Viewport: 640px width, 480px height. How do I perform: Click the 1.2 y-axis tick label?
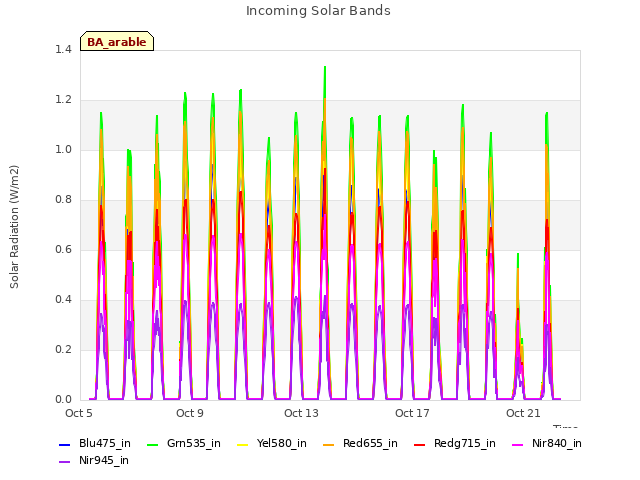(x=63, y=100)
